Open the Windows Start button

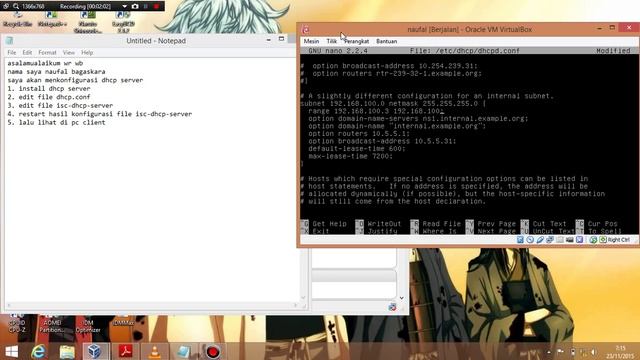point(11,351)
